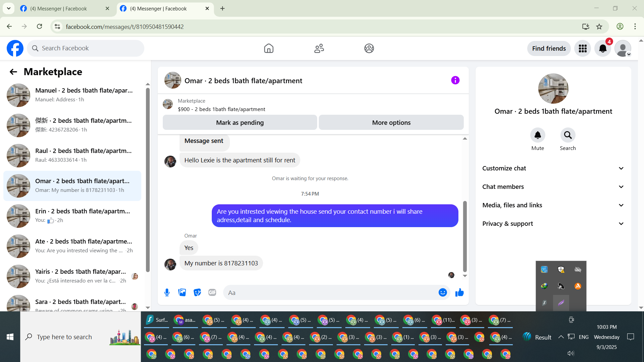Open the Chrome three-dot menu

[x=635, y=27]
